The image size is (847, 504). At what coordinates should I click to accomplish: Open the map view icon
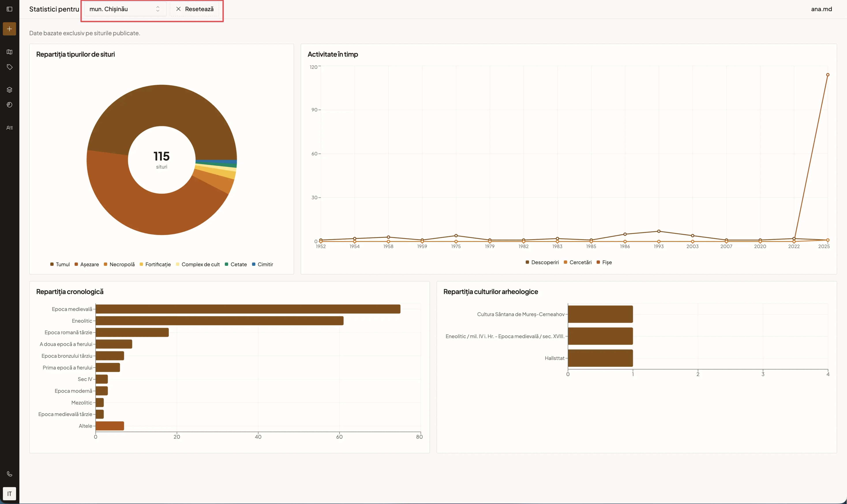click(9, 52)
